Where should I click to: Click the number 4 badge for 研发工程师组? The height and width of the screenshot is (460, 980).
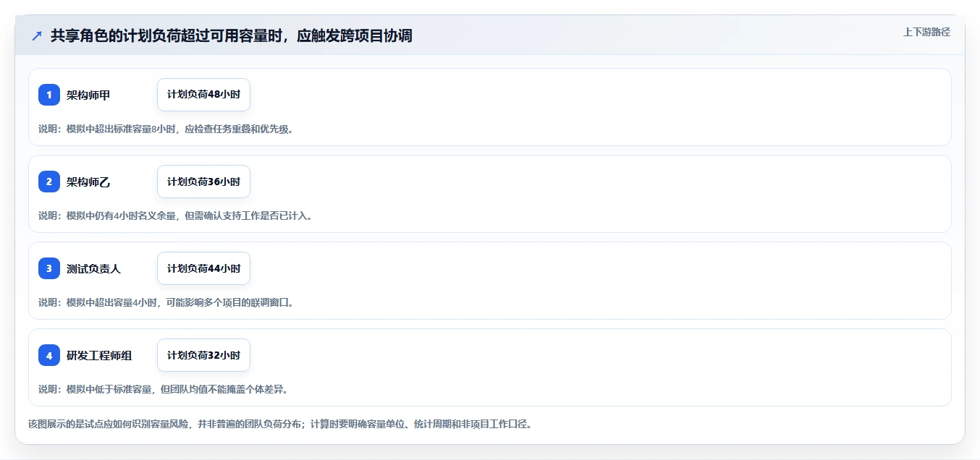[x=49, y=355]
